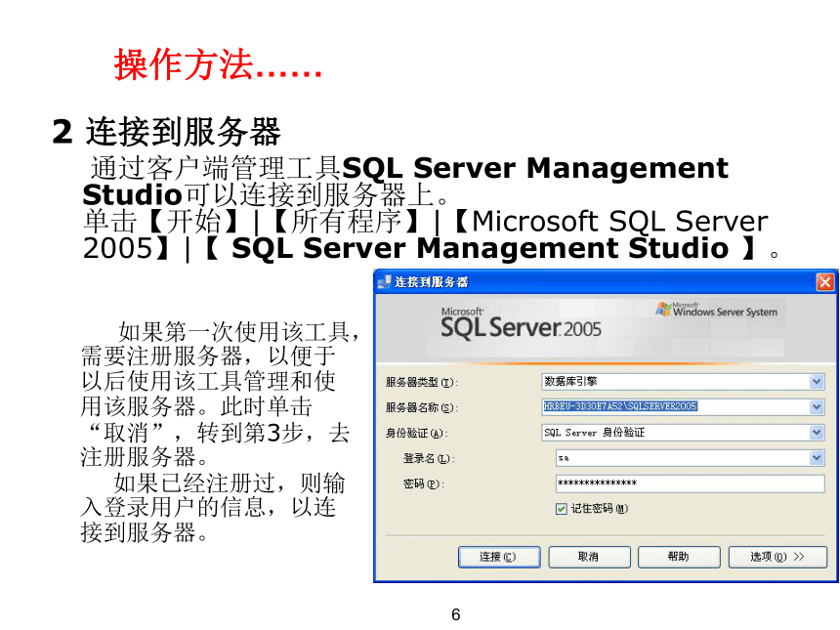Click into the 密码 password field
The image size is (840, 630).
pos(690,483)
